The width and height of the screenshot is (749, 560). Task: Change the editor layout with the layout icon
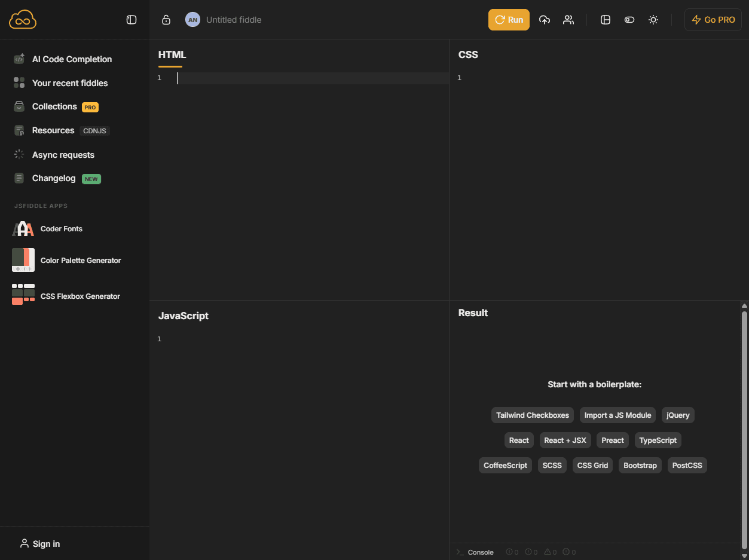[x=606, y=20]
